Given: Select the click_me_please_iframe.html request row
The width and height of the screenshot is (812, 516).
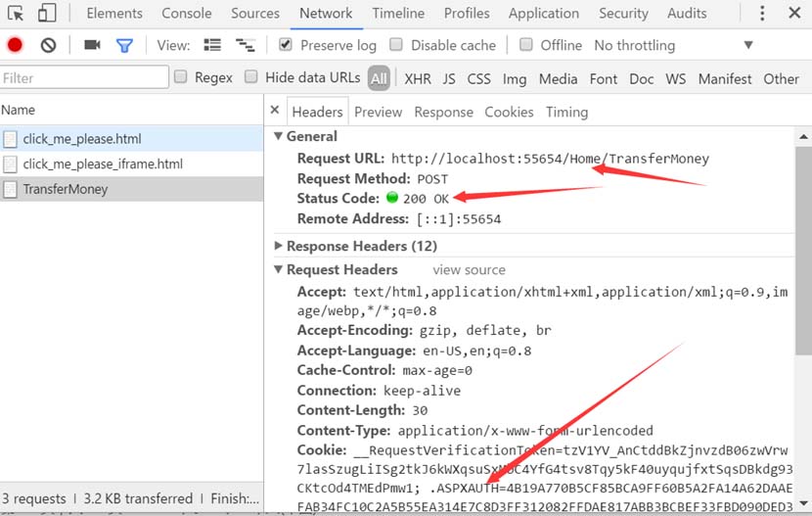Looking at the screenshot, I should (131, 164).
